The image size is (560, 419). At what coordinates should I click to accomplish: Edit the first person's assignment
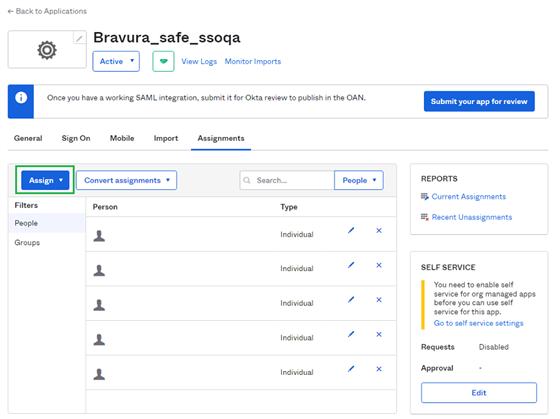pyautogui.click(x=351, y=230)
